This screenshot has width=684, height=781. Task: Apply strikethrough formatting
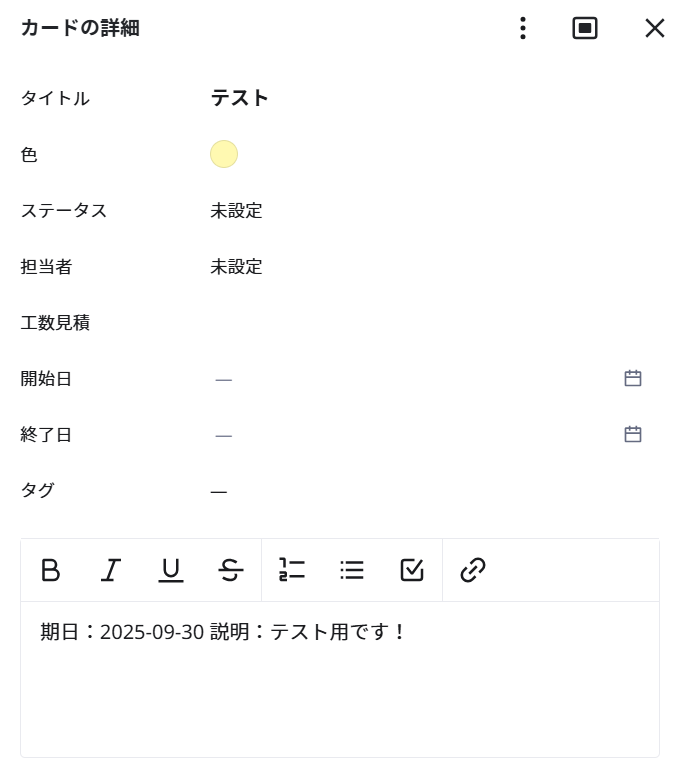click(231, 570)
